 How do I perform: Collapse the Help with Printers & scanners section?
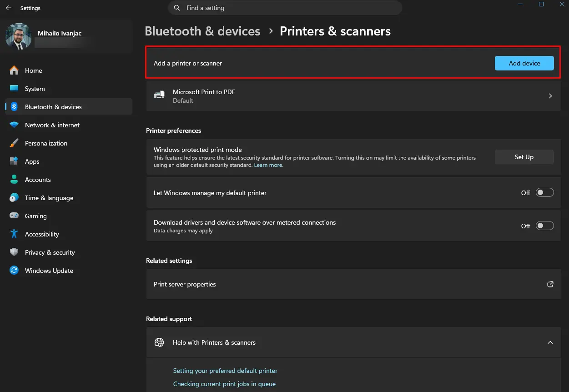[x=550, y=342]
